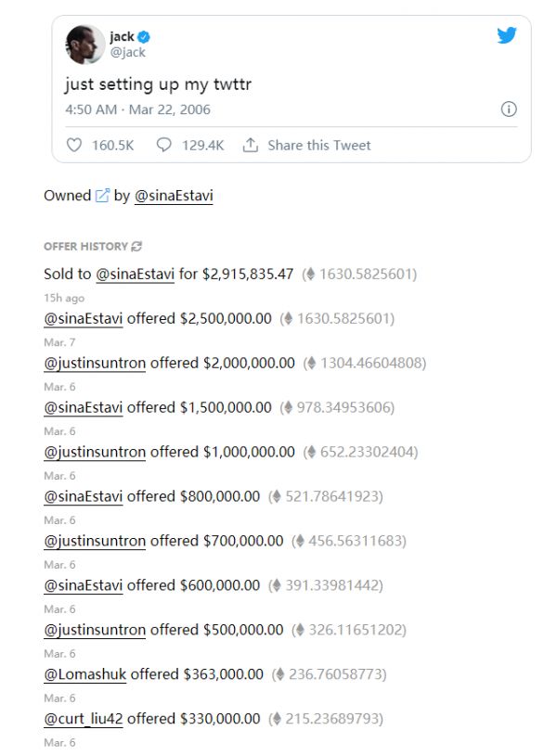Screen dimensions: 557x756
Task: Click jack's profile avatar
Action: pyautogui.click(x=84, y=45)
